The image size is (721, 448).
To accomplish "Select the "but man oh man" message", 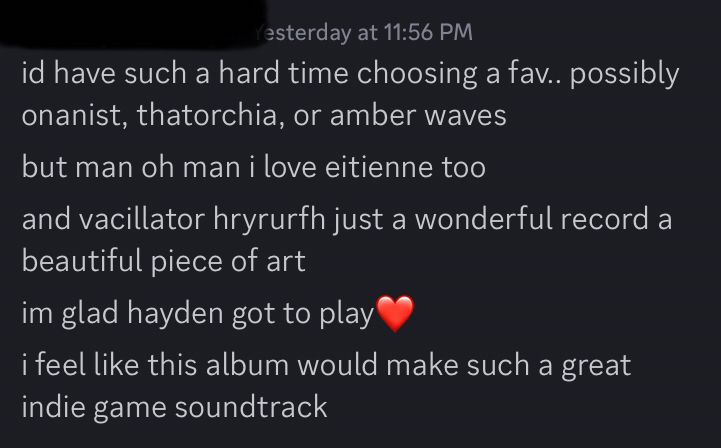I will click(x=253, y=167).
